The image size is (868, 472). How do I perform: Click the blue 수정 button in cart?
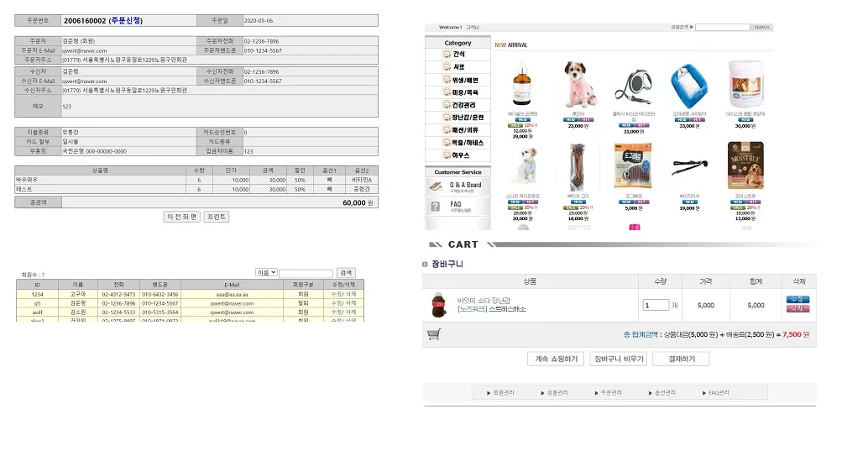(x=797, y=299)
